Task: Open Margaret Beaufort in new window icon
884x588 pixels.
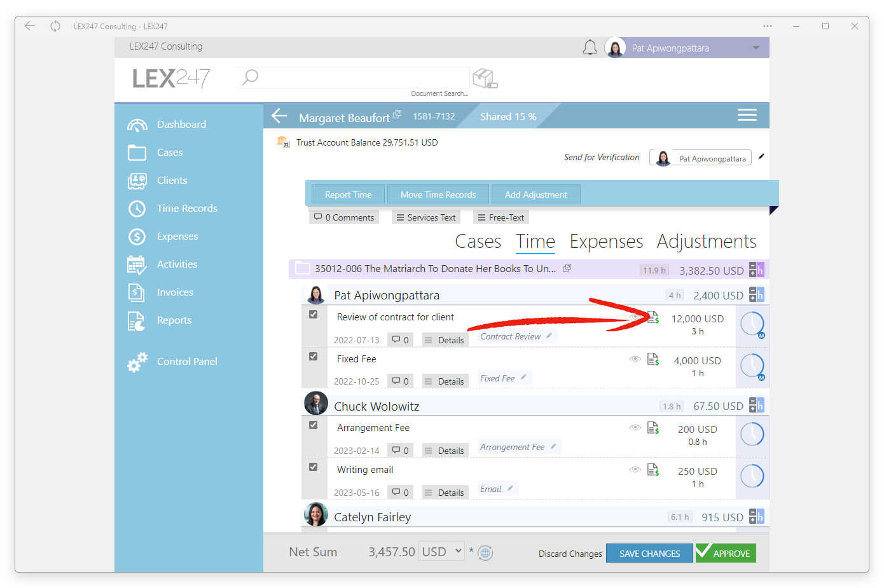Action: pyautogui.click(x=397, y=114)
